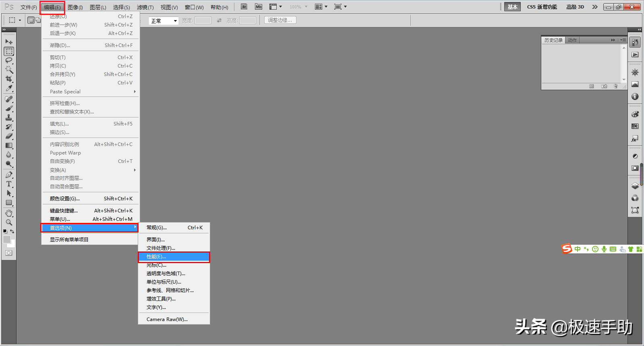
Task: Select the Crop tool
Action: click(9, 79)
